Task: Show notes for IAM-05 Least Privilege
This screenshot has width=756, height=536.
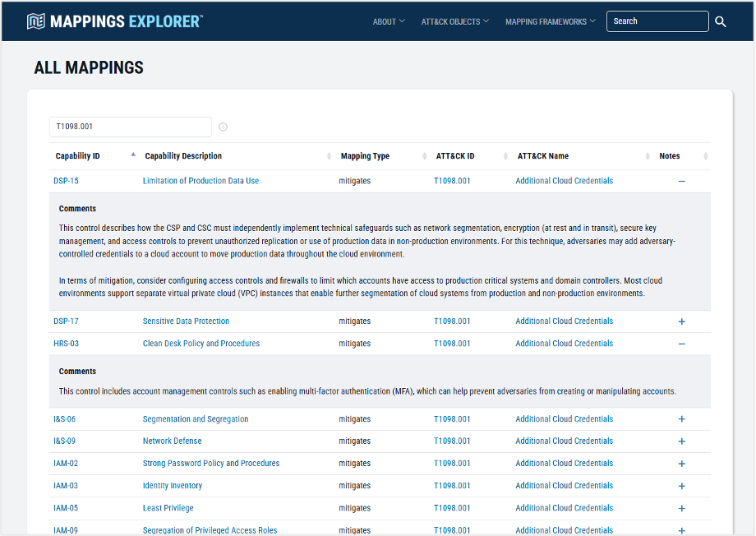Action: pyautogui.click(x=681, y=508)
